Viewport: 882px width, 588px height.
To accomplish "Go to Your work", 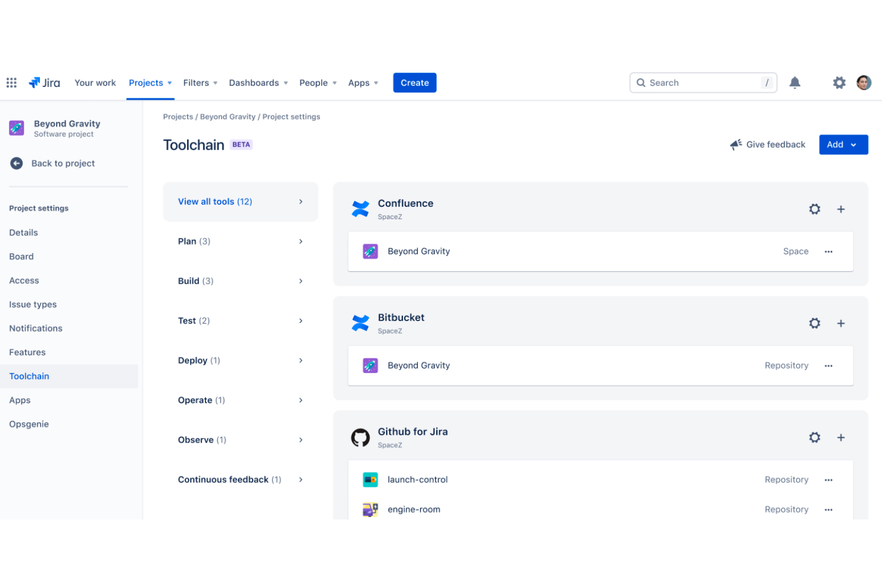I will [95, 83].
